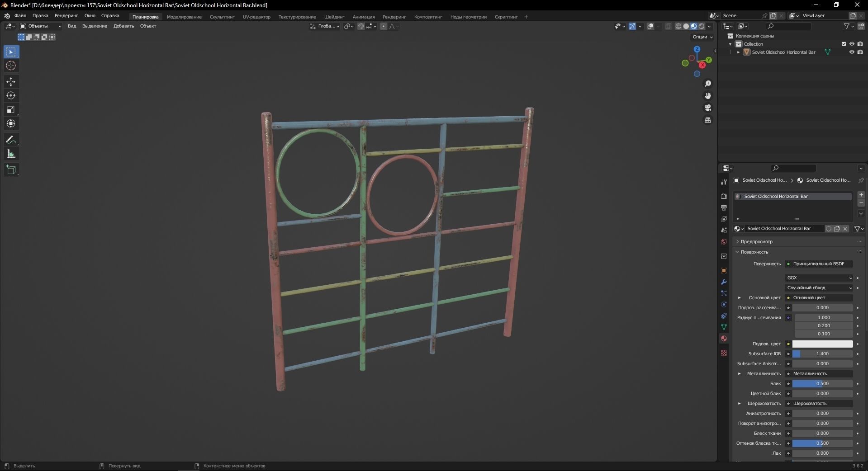This screenshot has width=868, height=471.
Task: Open the Scene properties tab
Action: tap(724, 230)
